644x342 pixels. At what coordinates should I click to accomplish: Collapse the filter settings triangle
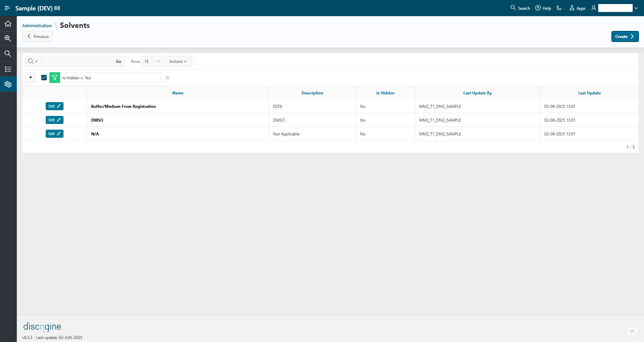tap(31, 78)
